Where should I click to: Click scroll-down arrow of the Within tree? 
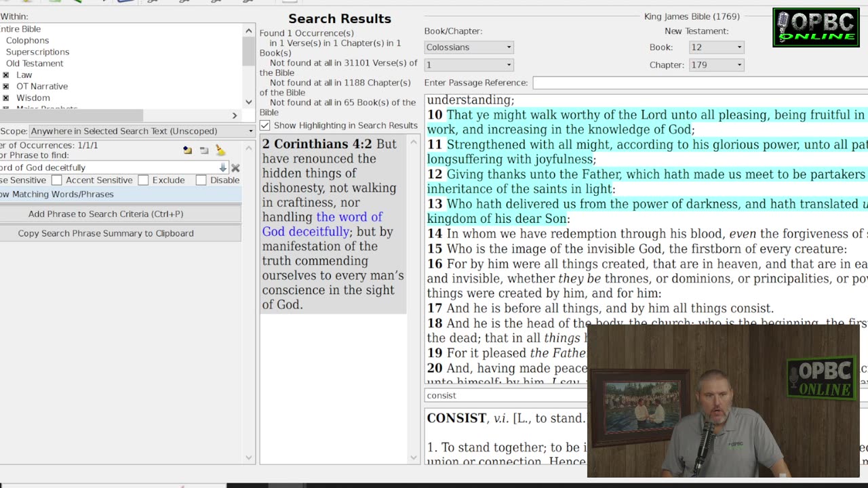coord(248,102)
